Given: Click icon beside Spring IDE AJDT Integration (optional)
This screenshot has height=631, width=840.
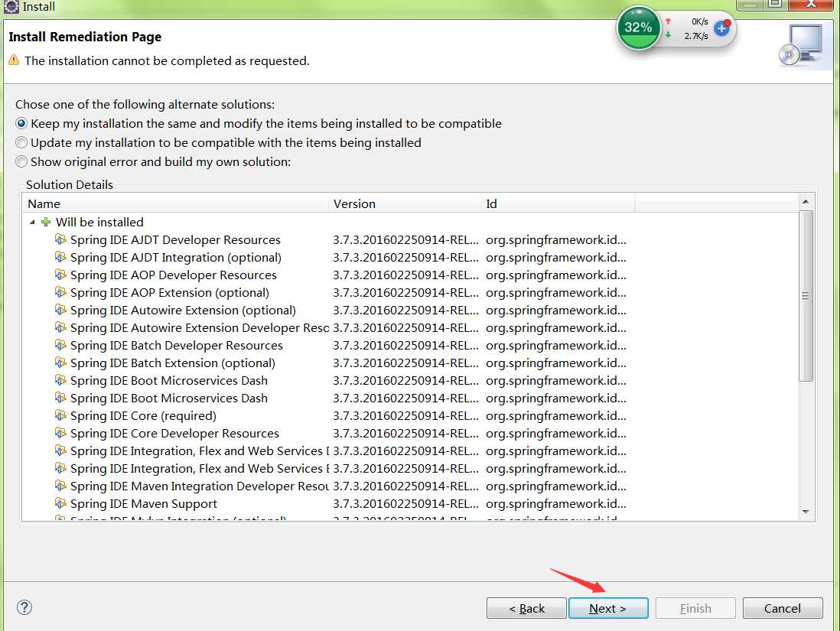Looking at the screenshot, I should [x=60, y=257].
